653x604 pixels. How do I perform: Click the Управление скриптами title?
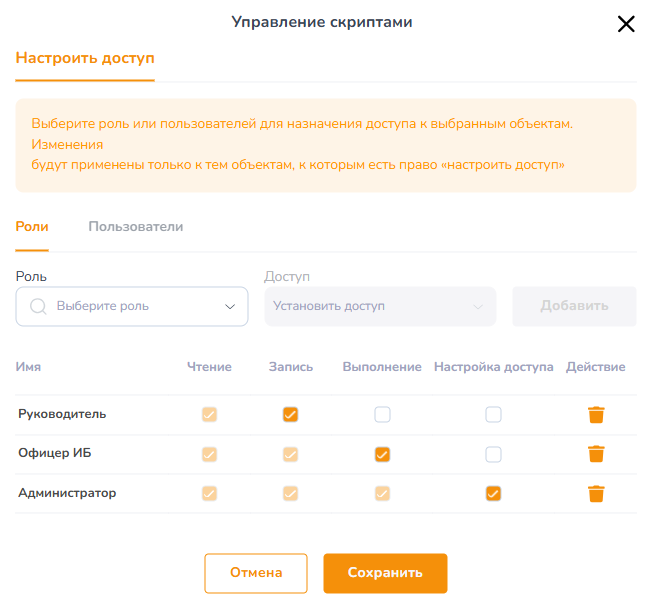pos(322,22)
